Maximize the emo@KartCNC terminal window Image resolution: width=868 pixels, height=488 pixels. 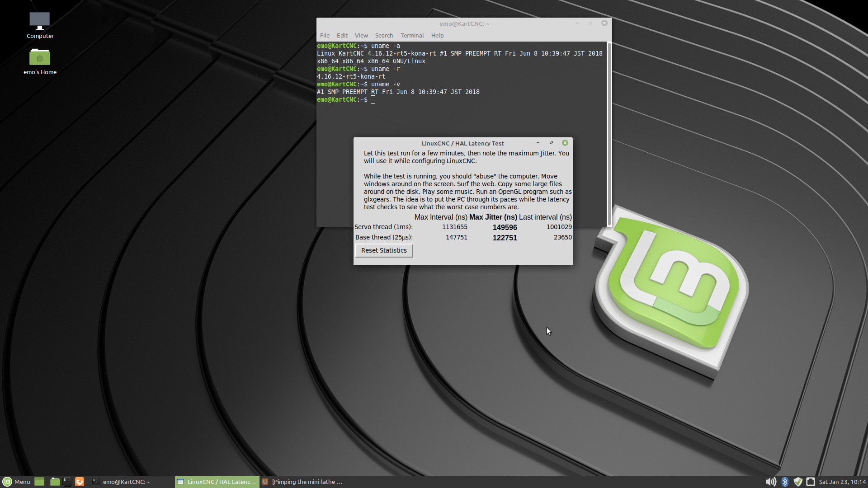591,23
